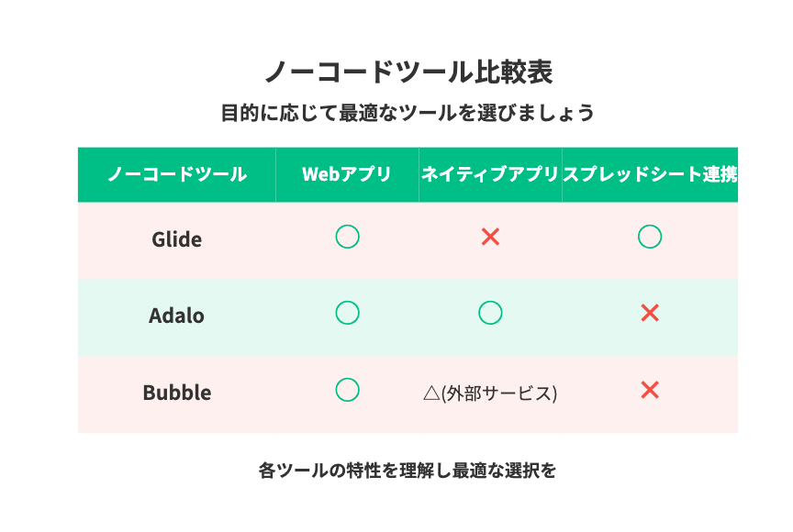Select the Adalo row label
Image resolution: width=793 pixels, height=532 pixels.
176,316
